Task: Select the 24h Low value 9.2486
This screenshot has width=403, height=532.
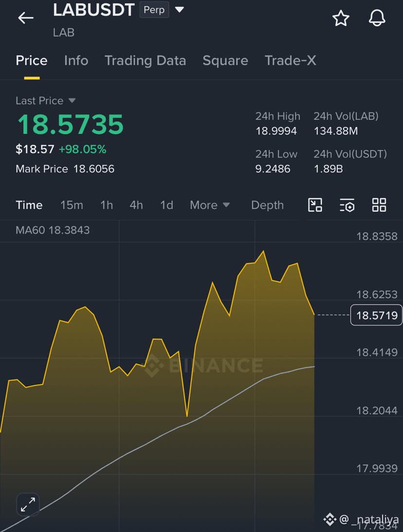Action: click(x=273, y=168)
